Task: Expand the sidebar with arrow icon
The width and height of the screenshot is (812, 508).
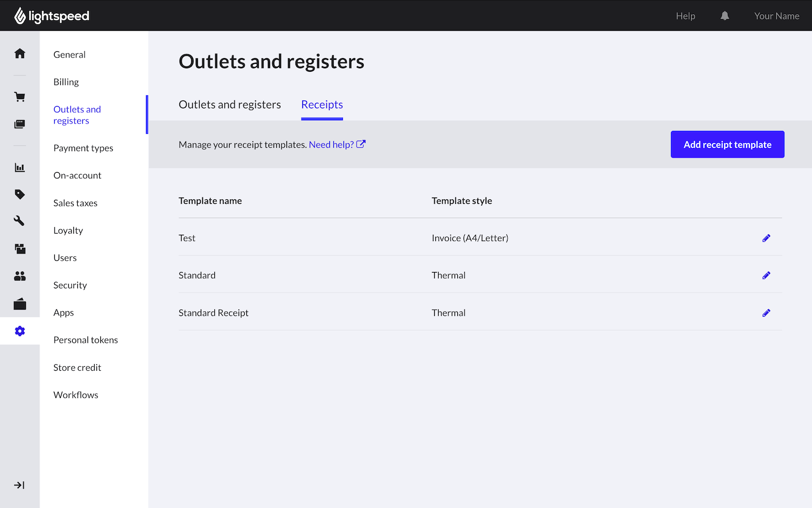Action: pyautogui.click(x=20, y=485)
